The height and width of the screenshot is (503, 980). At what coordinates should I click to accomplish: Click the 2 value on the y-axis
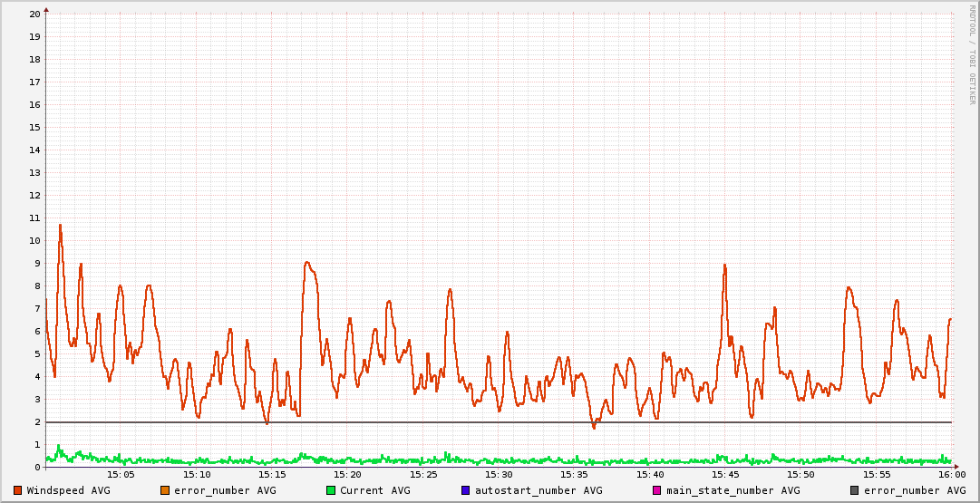pos(37,422)
